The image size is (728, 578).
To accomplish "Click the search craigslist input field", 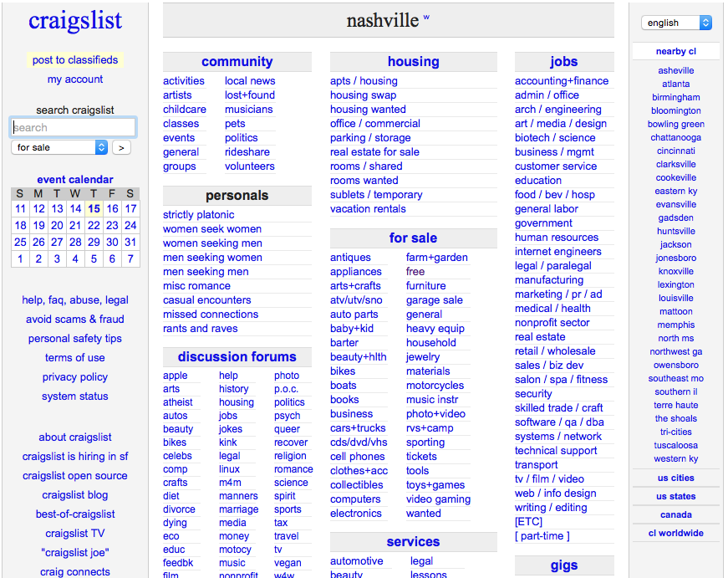I will pyautogui.click(x=74, y=127).
